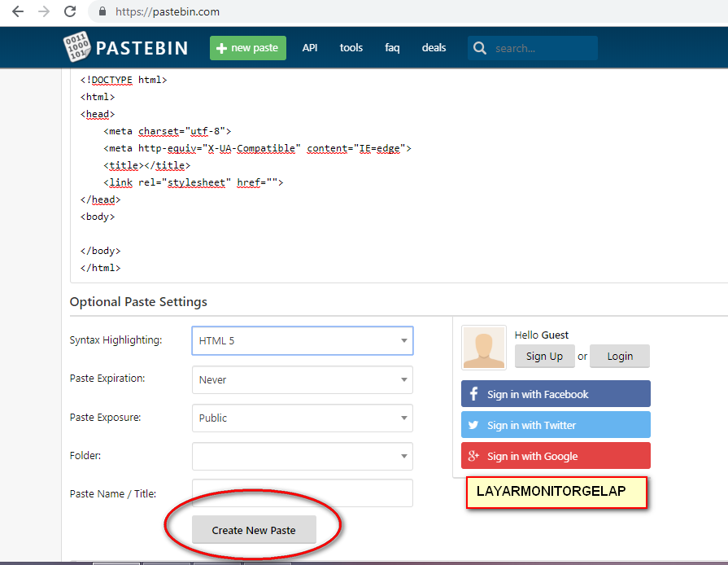Click the Paste Name / Title input field

302,493
